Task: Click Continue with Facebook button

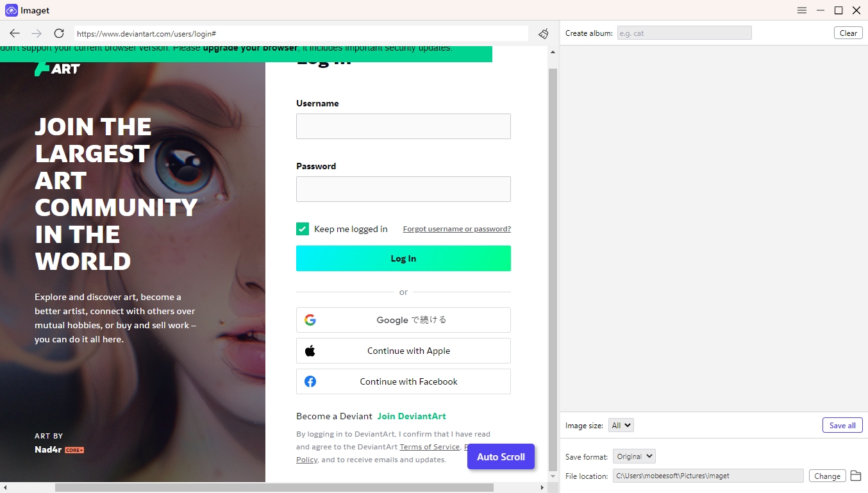Action: tap(403, 381)
